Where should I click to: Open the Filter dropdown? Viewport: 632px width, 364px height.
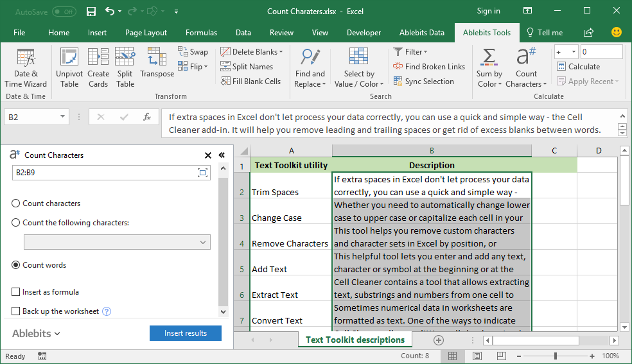(x=425, y=52)
